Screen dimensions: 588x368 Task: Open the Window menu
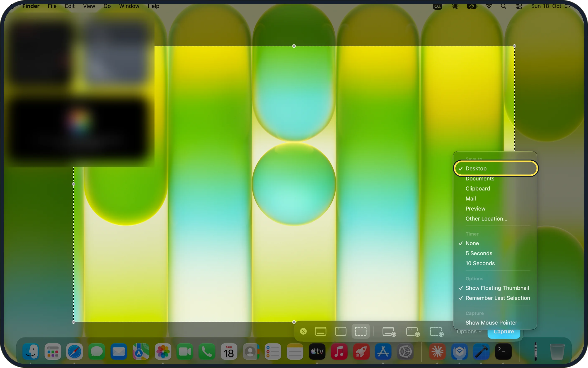click(x=129, y=6)
